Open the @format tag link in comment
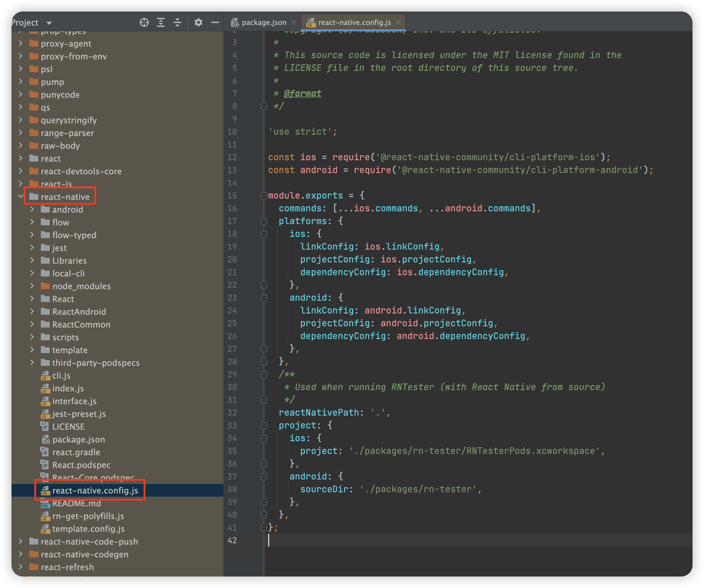Screen dimensions: 704x588 point(303,93)
